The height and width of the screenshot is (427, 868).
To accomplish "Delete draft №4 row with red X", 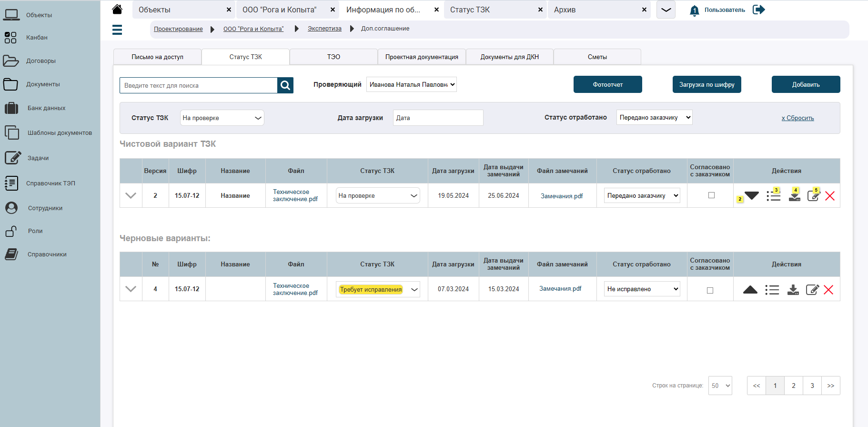I will pyautogui.click(x=828, y=290).
